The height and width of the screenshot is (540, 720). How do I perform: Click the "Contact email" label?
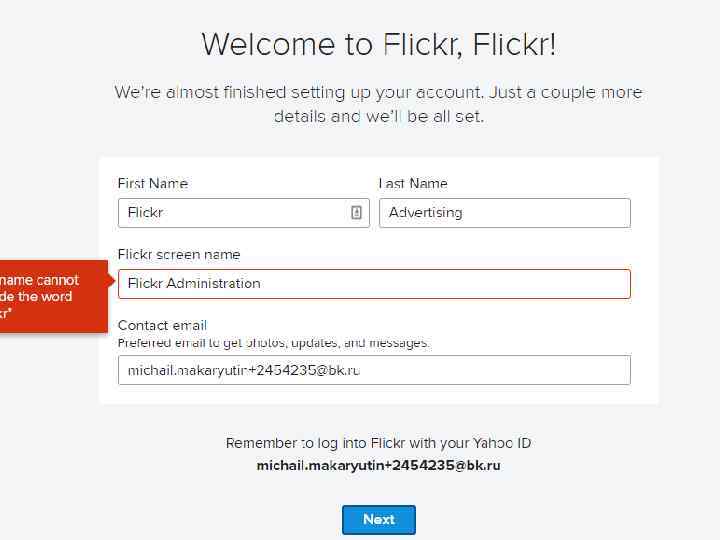(162, 326)
